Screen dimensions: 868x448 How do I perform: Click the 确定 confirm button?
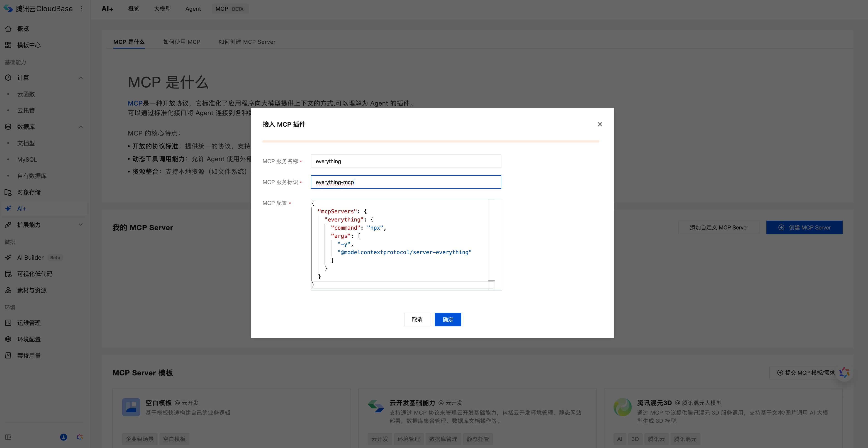448,320
